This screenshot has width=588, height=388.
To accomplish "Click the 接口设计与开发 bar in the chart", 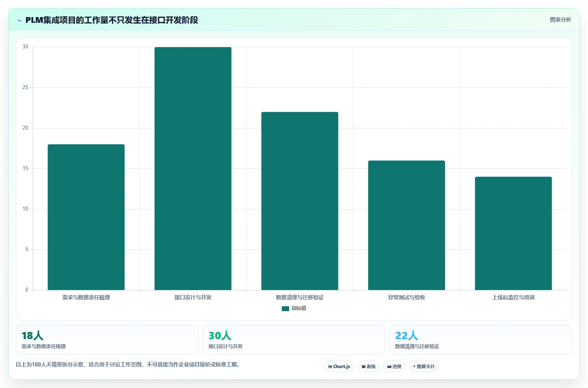I will pos(193,168).
